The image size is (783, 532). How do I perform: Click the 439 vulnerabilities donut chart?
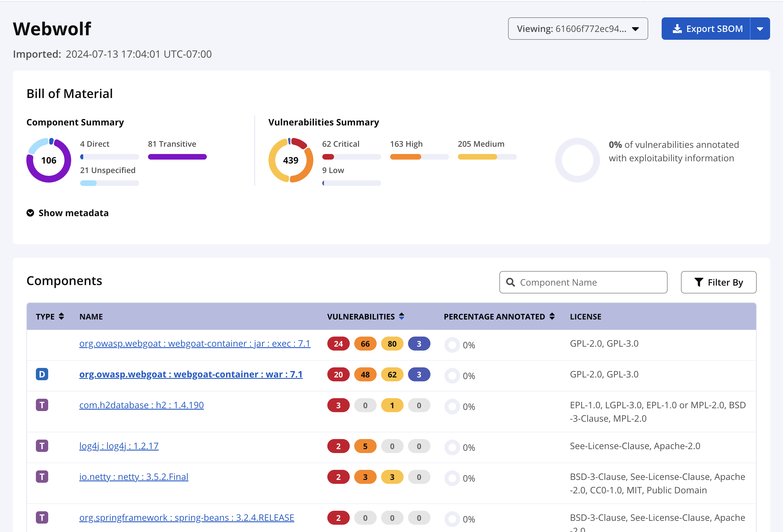coord(291,160)
